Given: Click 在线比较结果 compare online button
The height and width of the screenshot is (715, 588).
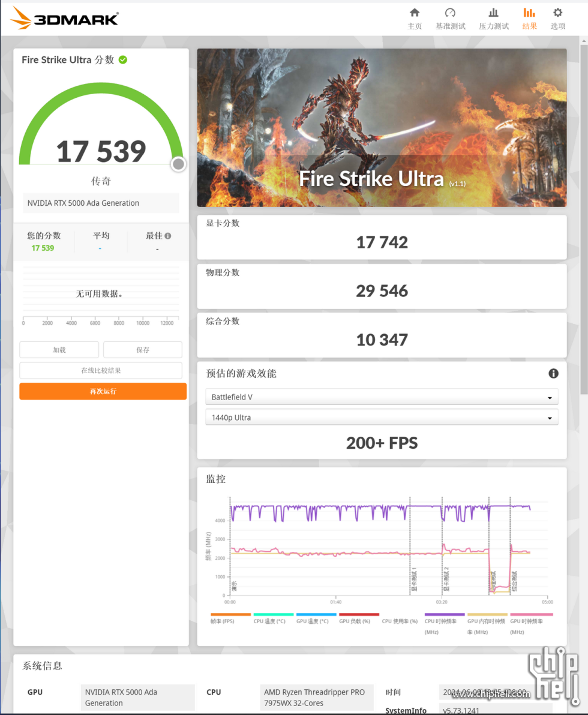Looking at the screenshot, I should [101, 370].
